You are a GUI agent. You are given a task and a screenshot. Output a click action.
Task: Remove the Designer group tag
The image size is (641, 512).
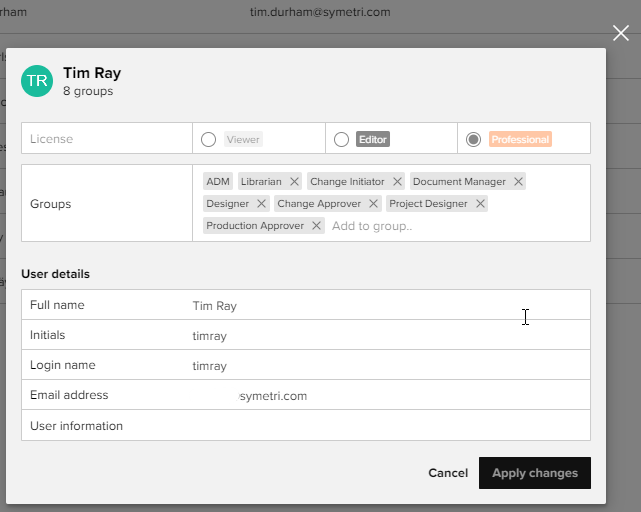click(x=262, y=204)
